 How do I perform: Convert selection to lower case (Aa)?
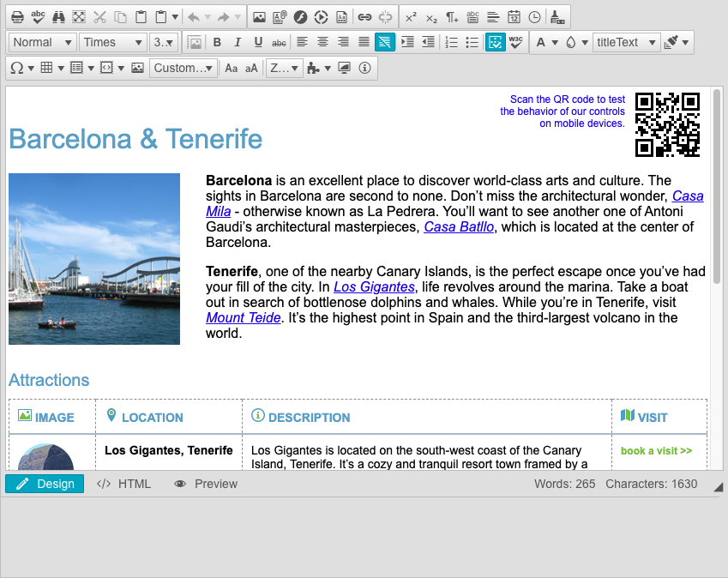(x=231, y=69)
